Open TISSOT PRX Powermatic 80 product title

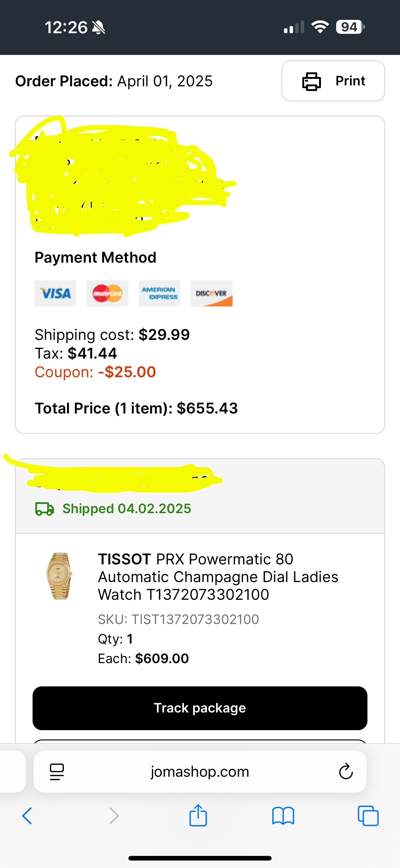point(218,576)
